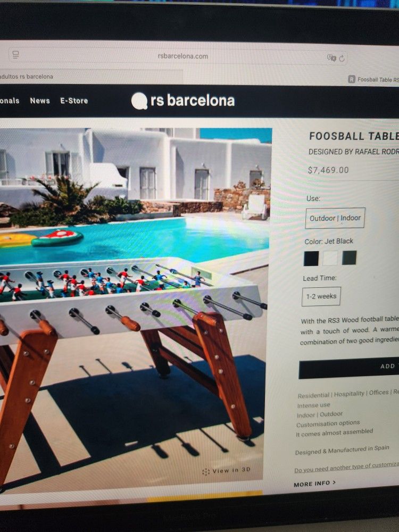Screen dimensions: 399x532
Task: Click the translate page icon
Action: [x=331, y=57]
